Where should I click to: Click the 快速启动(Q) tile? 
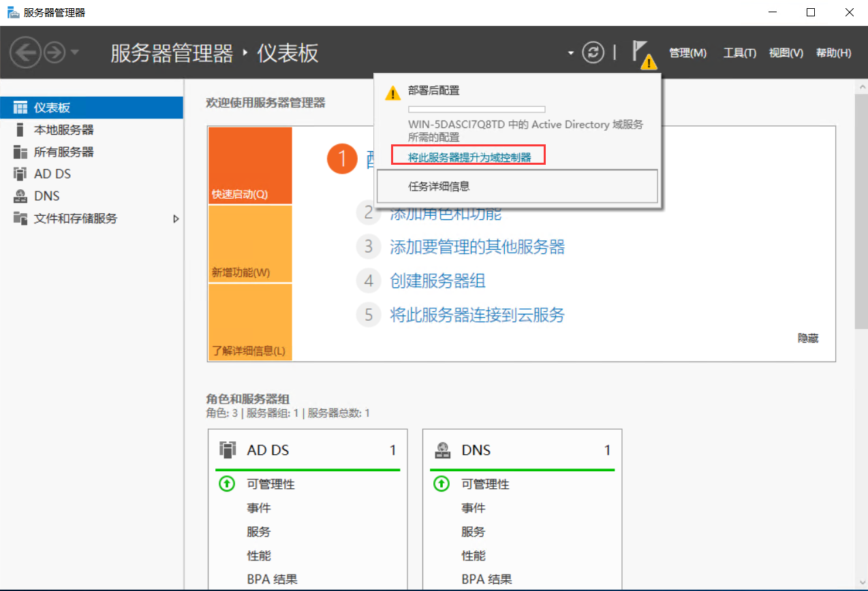[250, 165]
